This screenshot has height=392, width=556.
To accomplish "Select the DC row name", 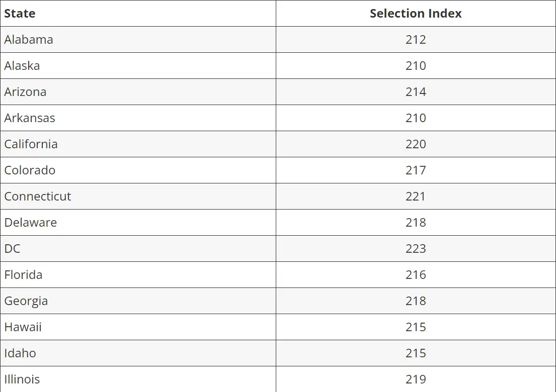I will click(x=13, y=249).
